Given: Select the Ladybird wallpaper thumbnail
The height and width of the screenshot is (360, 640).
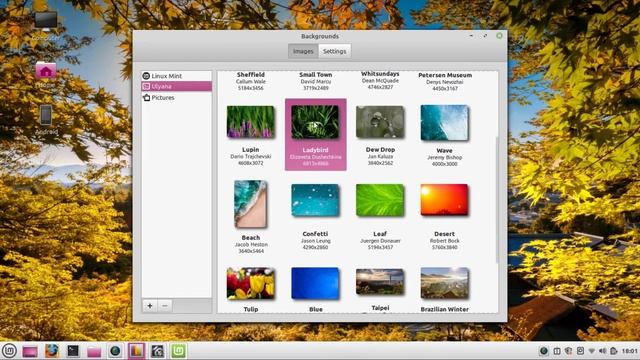Looking at the screenshot, I should (x=315, y=122).
